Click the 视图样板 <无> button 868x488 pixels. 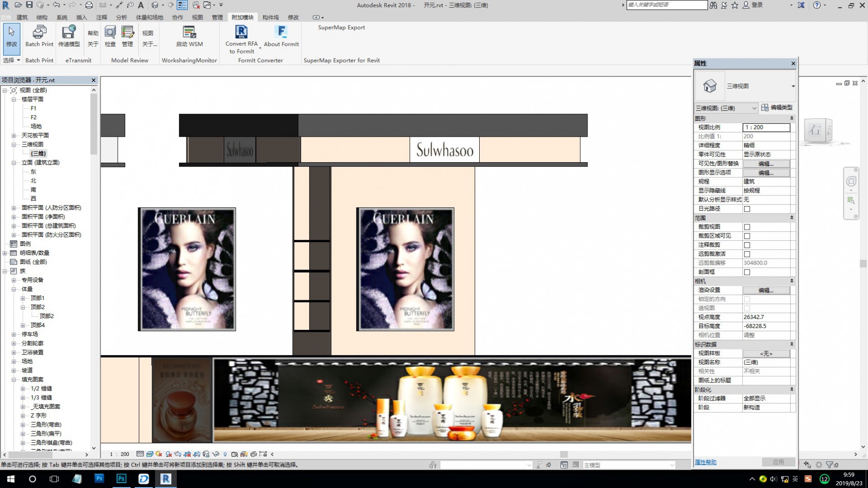766,353
